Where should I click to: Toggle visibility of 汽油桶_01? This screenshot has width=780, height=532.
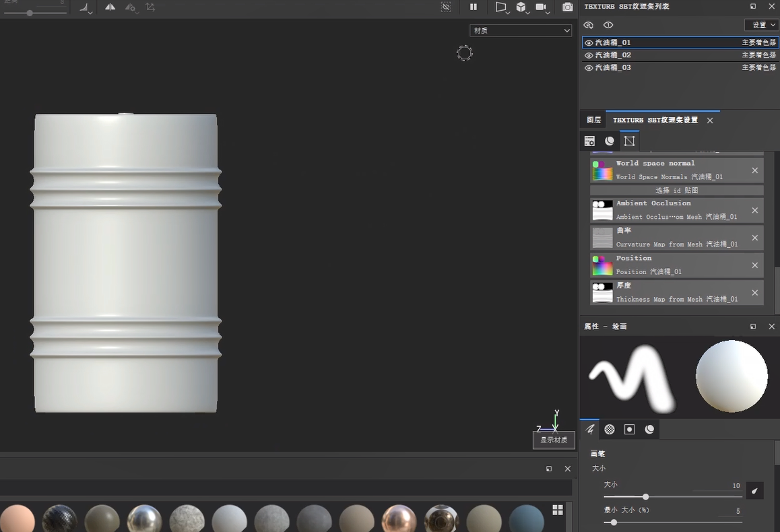pyautogui.click(x=588, y=42)
